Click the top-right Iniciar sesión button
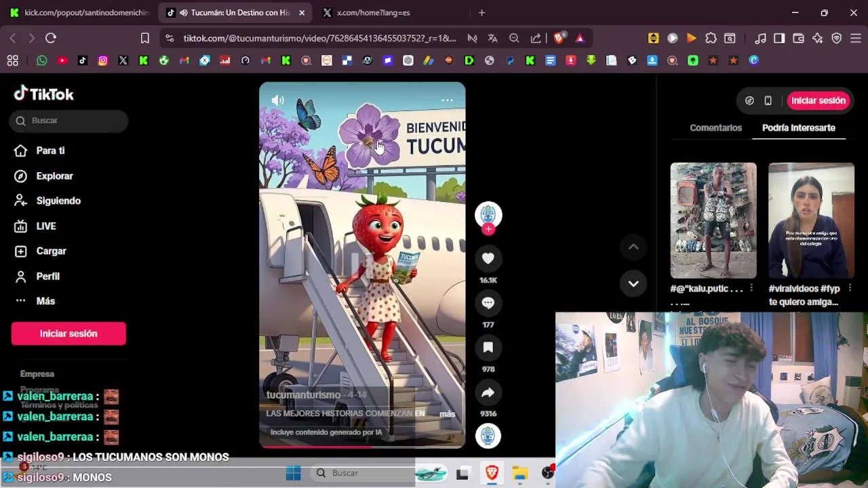The width and height of the screenshot is (868, 488). click(818, 100)
